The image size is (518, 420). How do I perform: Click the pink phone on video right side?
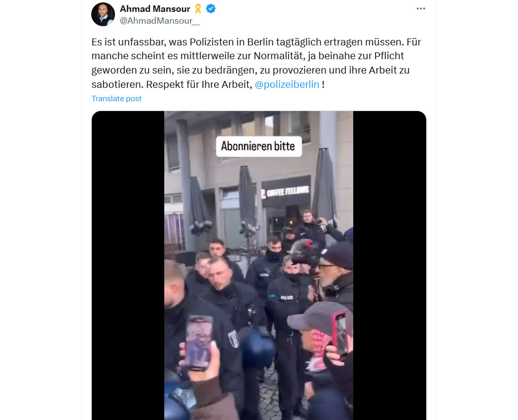(340, 333)
